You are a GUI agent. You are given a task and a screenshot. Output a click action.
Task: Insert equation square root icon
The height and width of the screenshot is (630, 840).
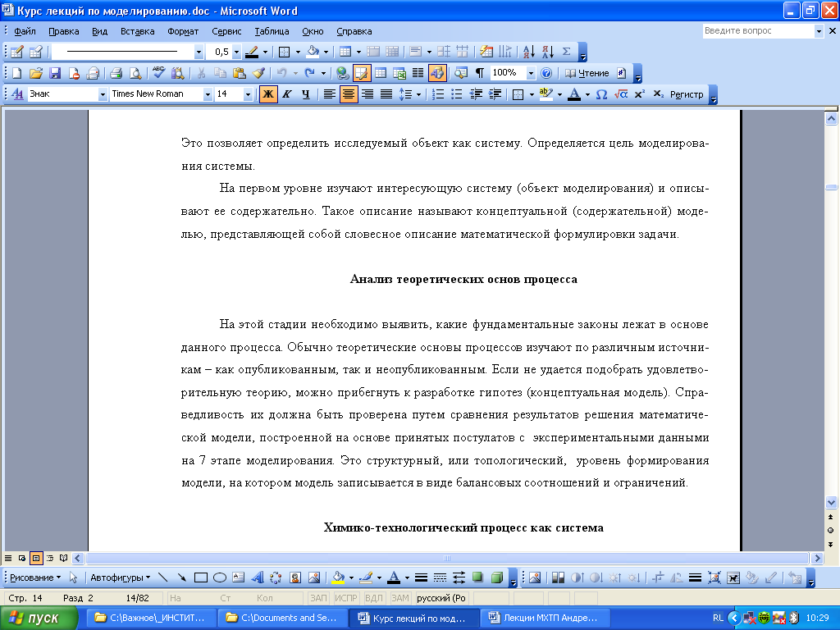pyautogui.click(x=621, y=94)
